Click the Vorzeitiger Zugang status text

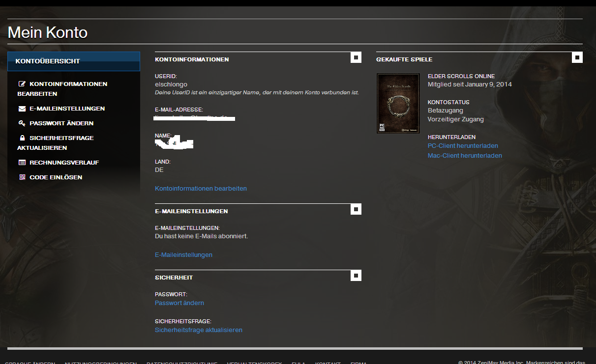[x=456, y=119]
